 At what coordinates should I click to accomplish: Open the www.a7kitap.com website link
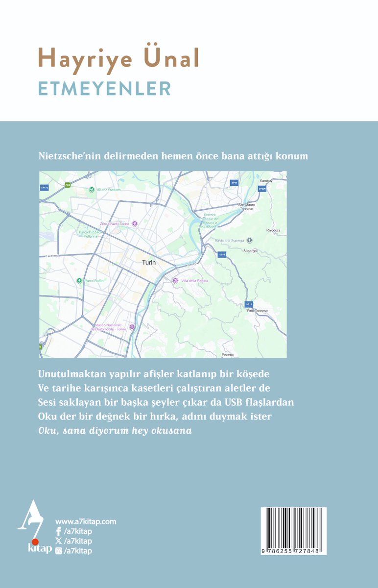[x=86, y=522]
